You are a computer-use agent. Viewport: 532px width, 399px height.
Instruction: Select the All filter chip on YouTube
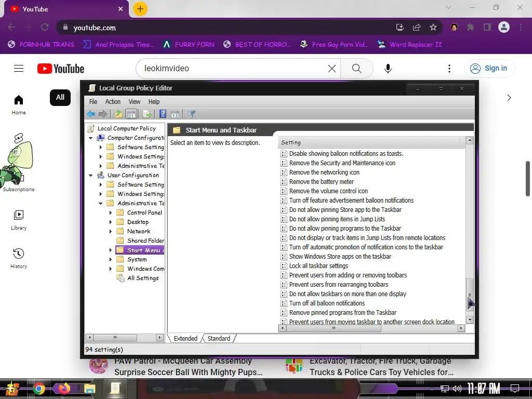tap(60, 97)
